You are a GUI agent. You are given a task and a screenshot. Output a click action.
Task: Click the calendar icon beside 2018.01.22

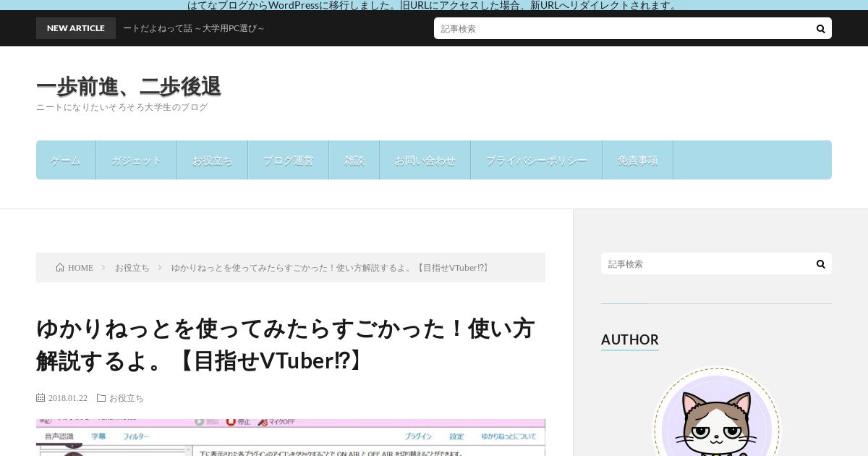pos(41,398)
